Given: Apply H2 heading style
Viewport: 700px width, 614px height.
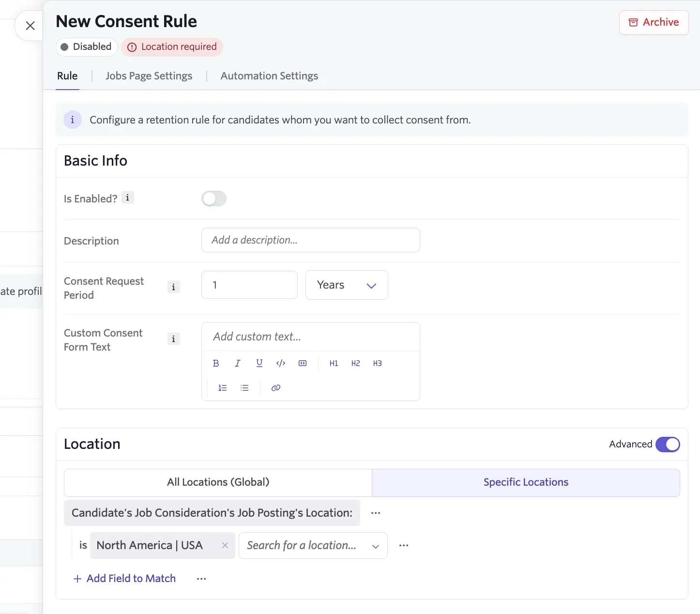Looking at the screenshot, I should [355, 363].
